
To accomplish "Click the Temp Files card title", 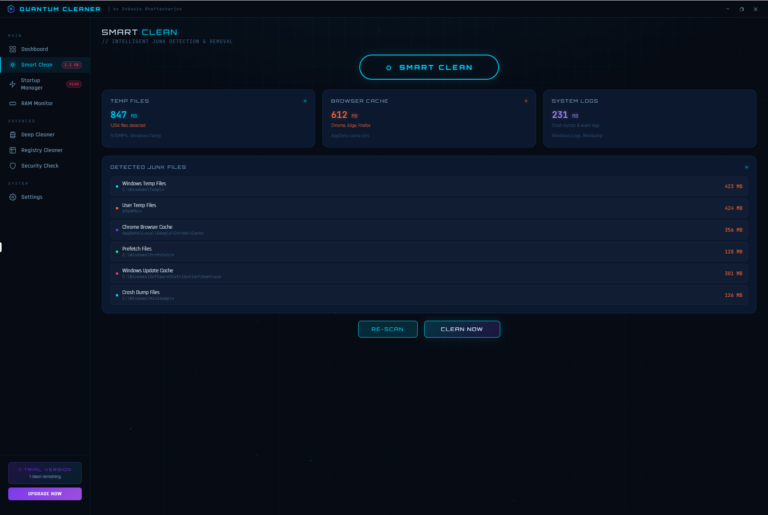I will pos(129,101).
